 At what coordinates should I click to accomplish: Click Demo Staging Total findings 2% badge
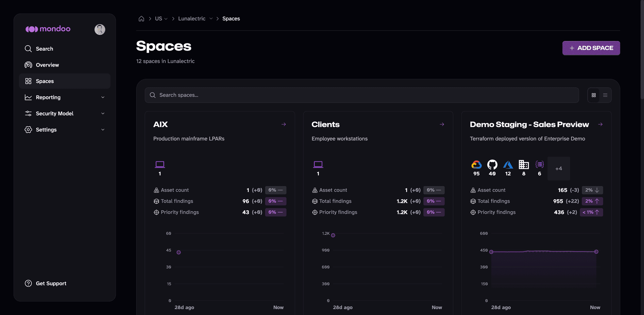point(592,201)
